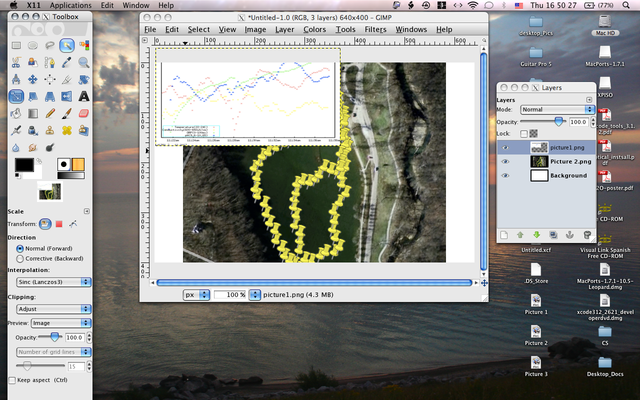Activate the Zoom magnifier tool
The image size is (640, 400).
(x=84, y=62)
